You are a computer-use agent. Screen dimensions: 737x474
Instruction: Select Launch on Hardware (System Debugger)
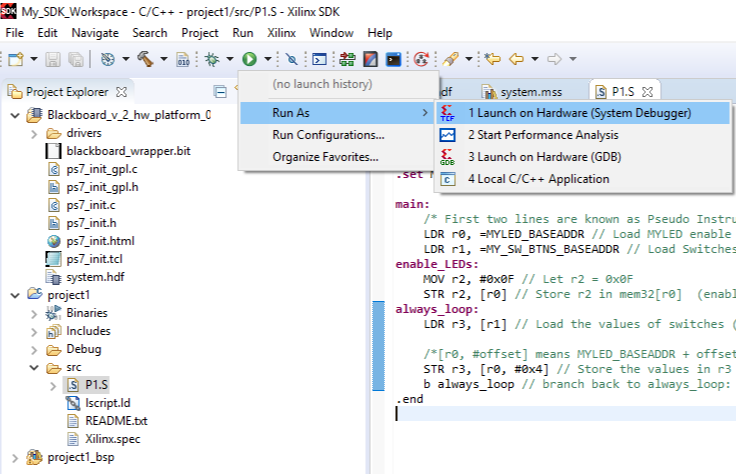click(x=583, y=113)
